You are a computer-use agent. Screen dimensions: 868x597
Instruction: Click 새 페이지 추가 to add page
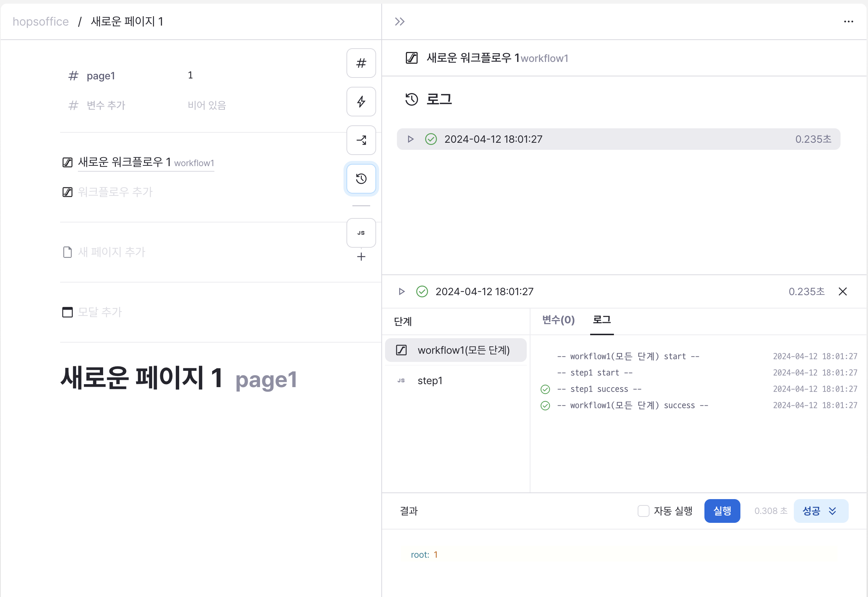pos(112,252)
